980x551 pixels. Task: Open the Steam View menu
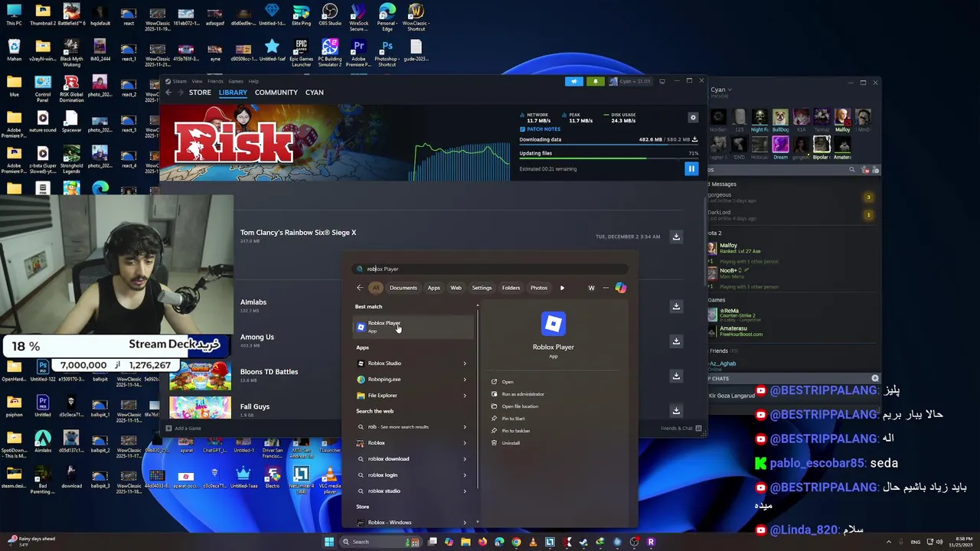[x=197, y=81]
